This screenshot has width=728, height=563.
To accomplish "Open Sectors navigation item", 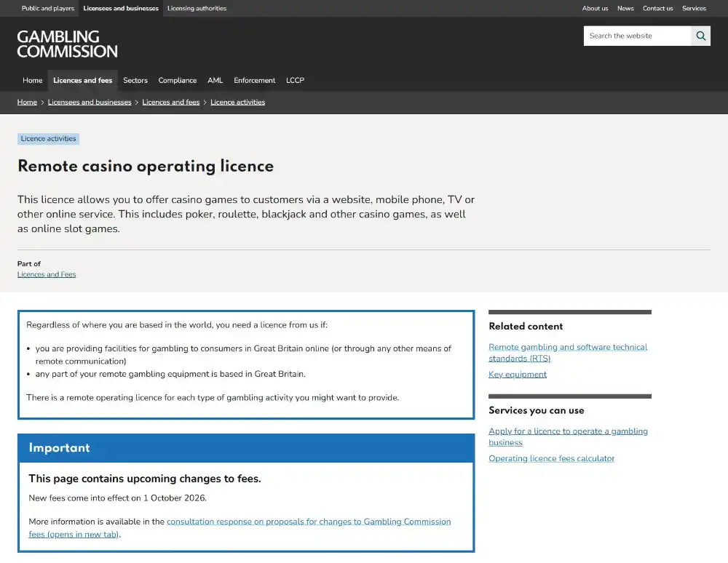I will [135, 80].
